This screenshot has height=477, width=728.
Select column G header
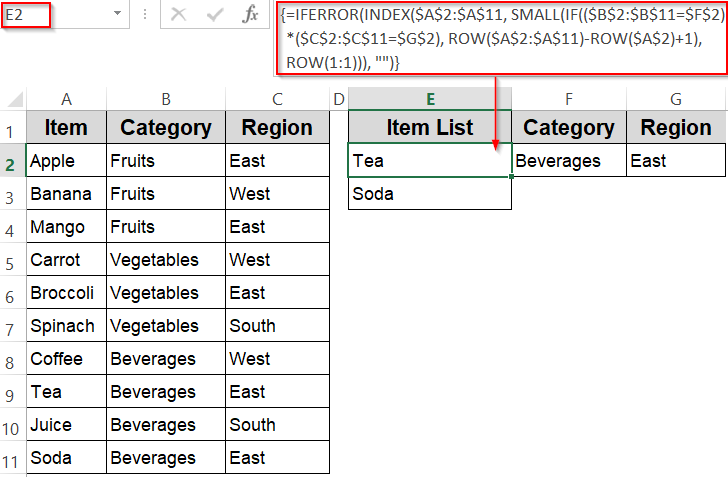point(676,99)
